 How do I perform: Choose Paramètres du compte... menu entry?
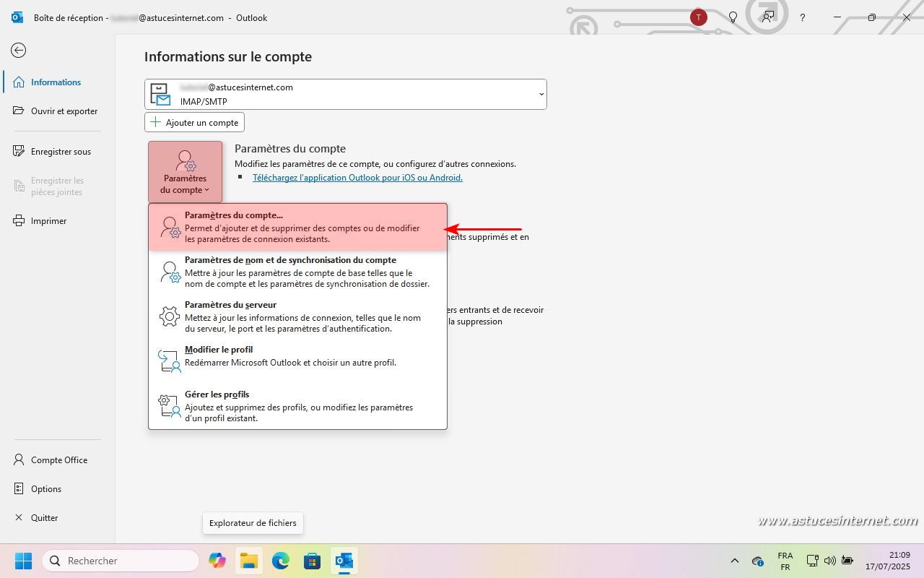click(297, 227)
